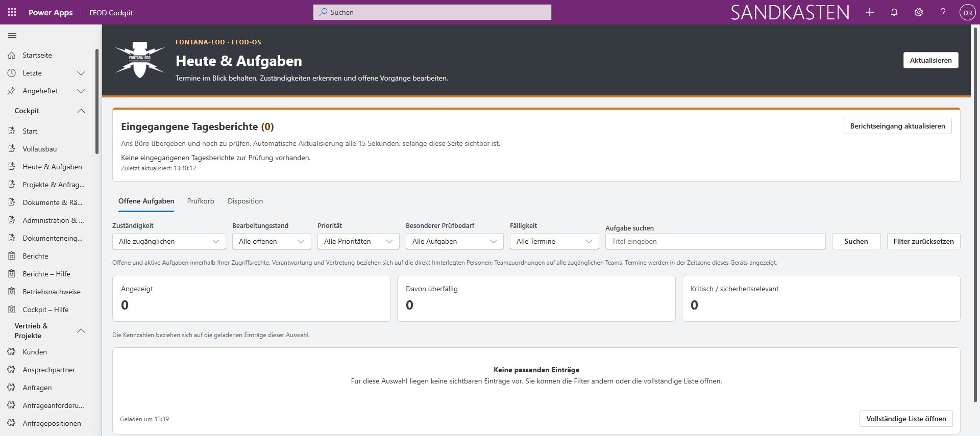The width and height of the screenshot is (980, 436).
Task: Open the app launcher waffle icon
Action: 12,12
